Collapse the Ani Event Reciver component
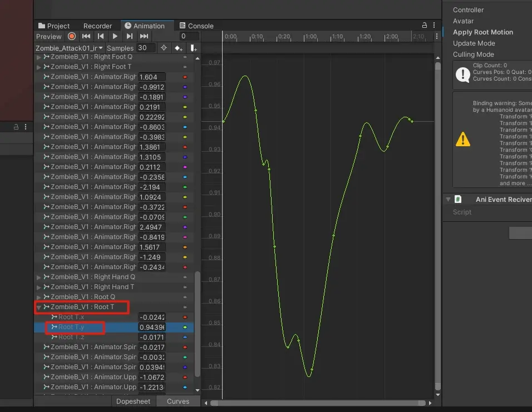This screenshot has height=412, width=532. point(448,200)
